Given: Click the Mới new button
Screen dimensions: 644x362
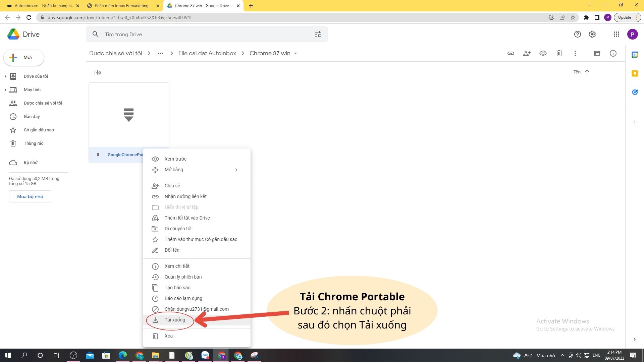Looking at the screenshot, I should pos(23,58).
